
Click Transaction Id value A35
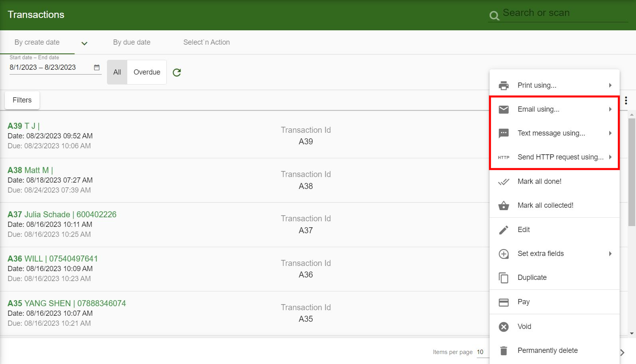point(306,319)
